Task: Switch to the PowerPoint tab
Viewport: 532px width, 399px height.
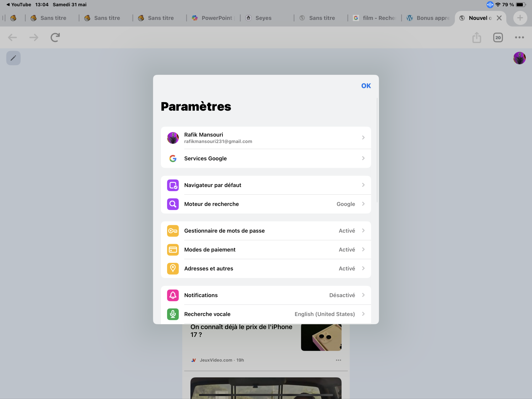Action: point(213,18)
